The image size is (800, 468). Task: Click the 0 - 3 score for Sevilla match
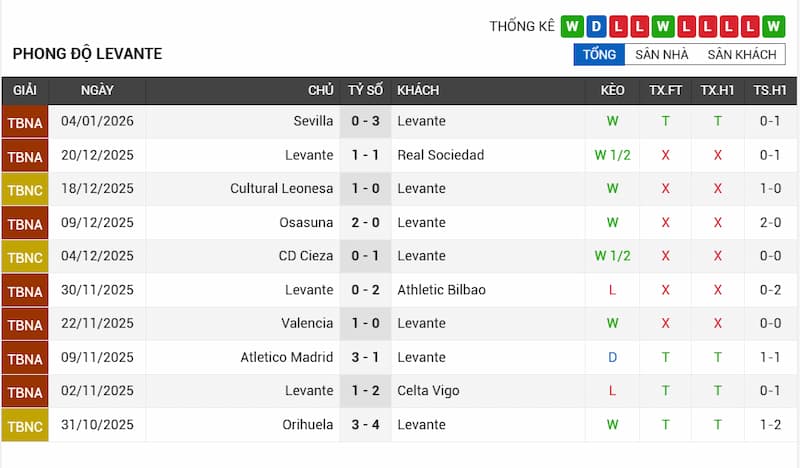(x=366, y=121)
